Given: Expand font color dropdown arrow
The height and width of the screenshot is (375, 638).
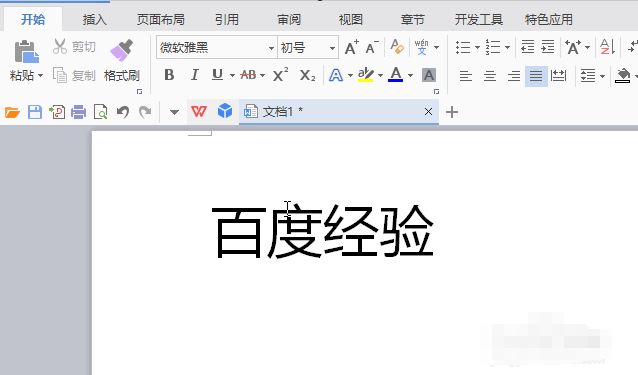Looking at the screenshot, I should tap(410, 76).
